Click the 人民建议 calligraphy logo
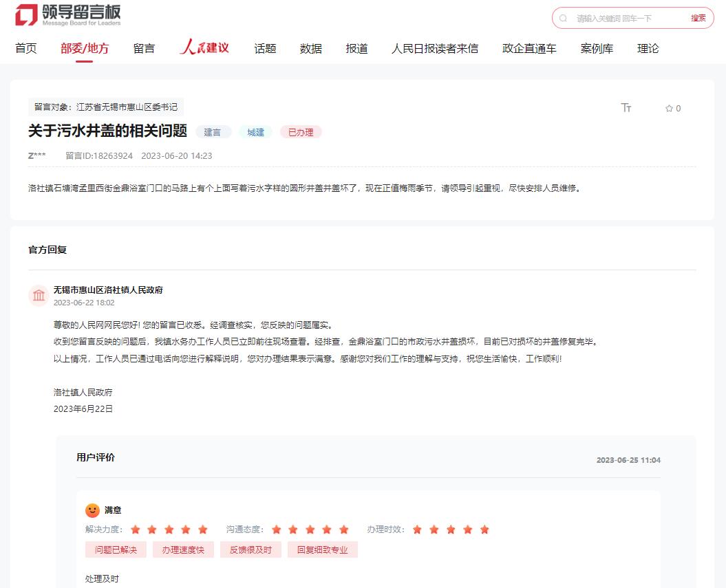726x588 pixels. point(204,48)
